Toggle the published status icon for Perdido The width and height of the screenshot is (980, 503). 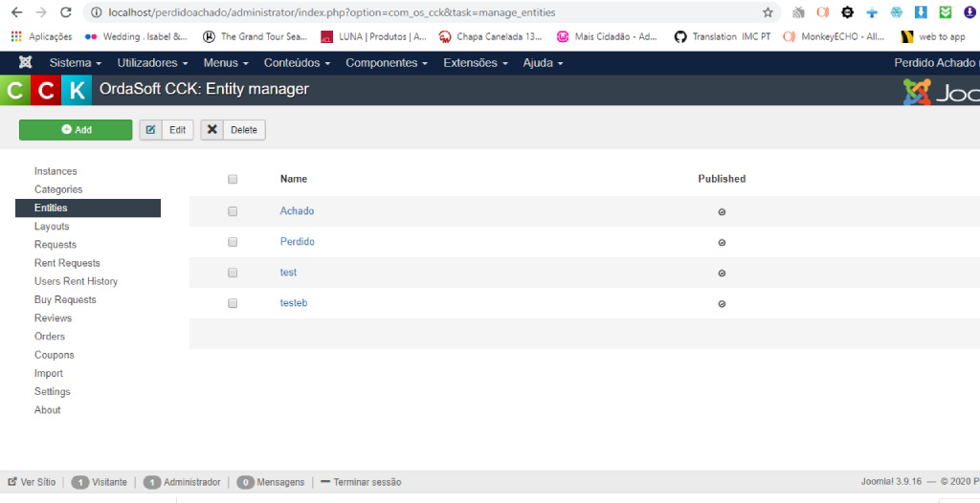722,243
